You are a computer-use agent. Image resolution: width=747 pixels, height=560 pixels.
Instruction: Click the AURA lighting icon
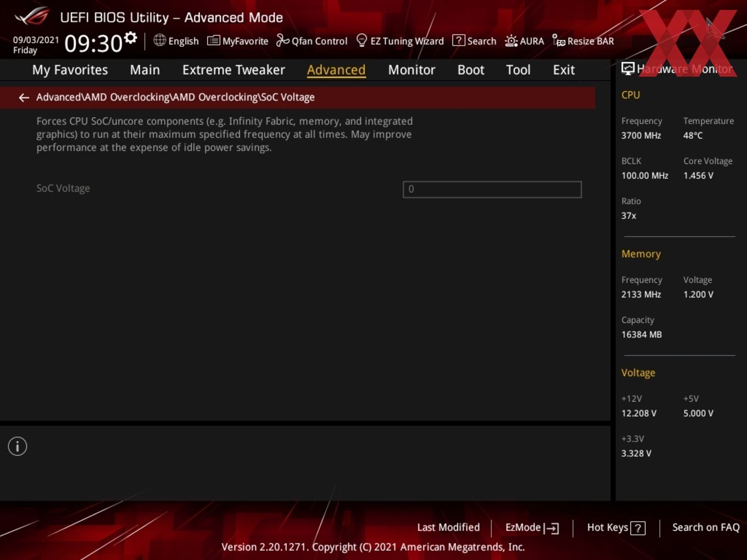(x=511, y=41)
